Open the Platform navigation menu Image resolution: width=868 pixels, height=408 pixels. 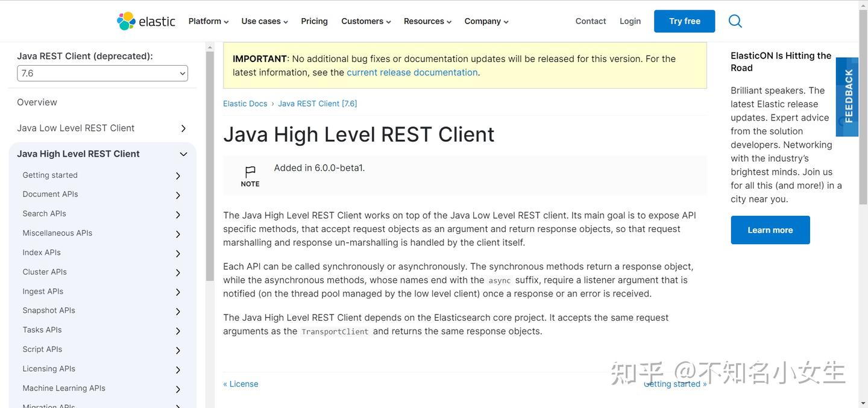click(208, 21)
